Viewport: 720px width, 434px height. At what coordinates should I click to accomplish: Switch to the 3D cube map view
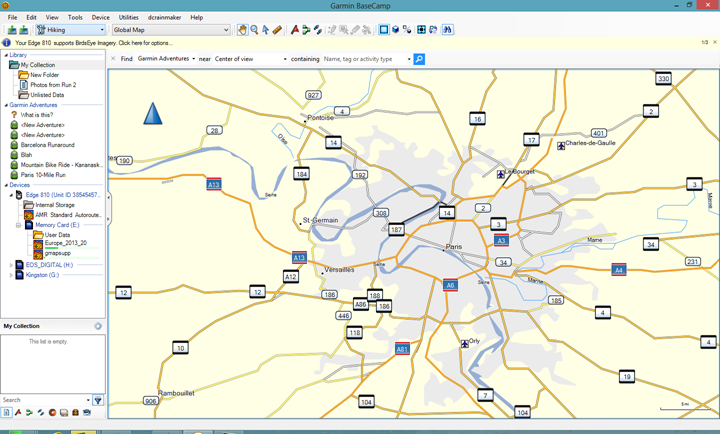tap(395, 30)
